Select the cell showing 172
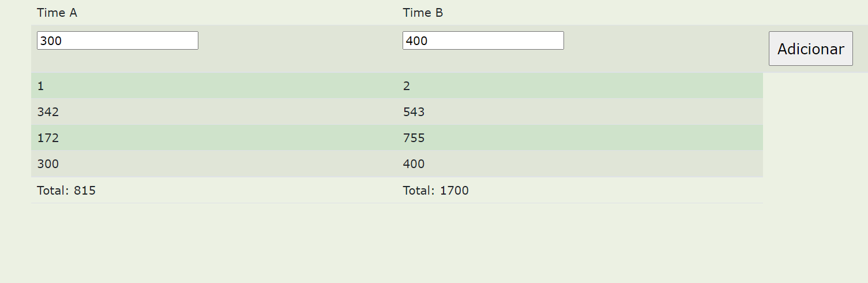This screenshot has height=283, width=868. [x=214, y=138]
